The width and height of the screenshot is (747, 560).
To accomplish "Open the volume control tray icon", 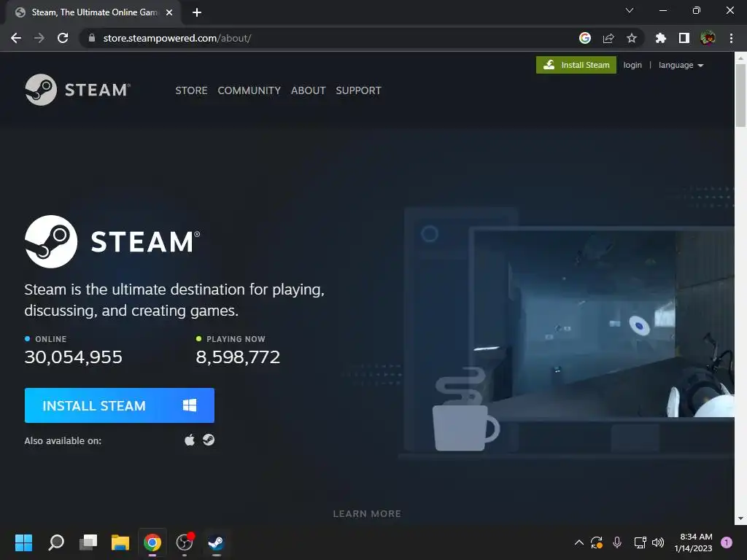I will [x=658, y=542].
